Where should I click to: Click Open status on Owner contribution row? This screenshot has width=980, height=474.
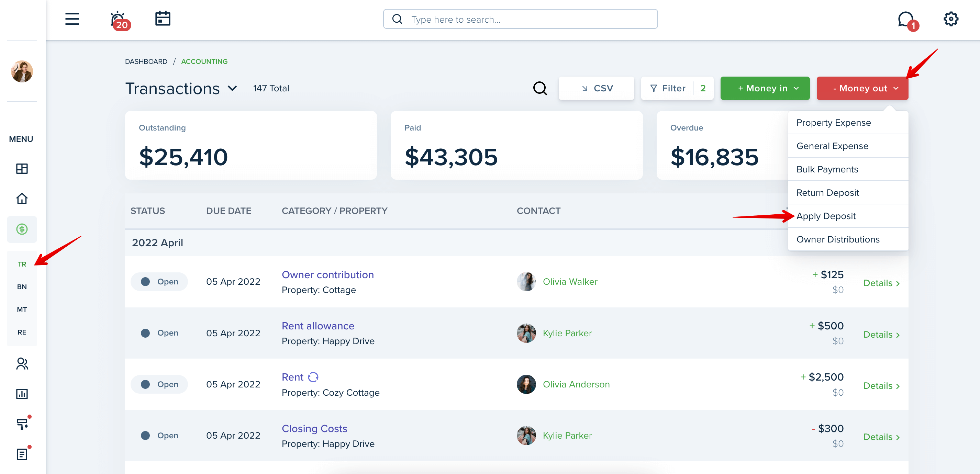[159, 282]
